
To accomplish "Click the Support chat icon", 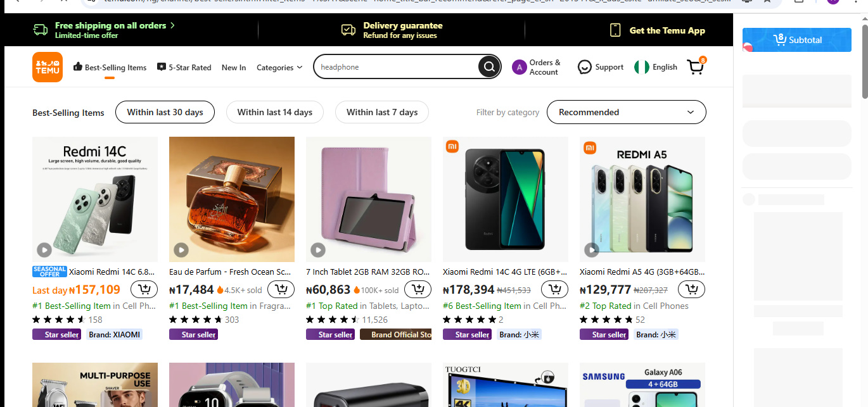I will (585, 67).
